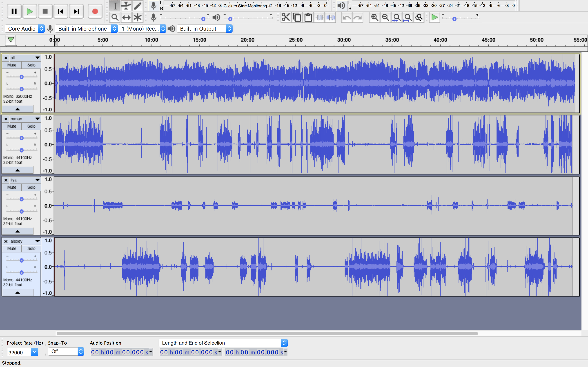Open the Snap-To dropdown
The width and height of the screenshot is (588, 367).
pyautogui.click(x=66, y=352)
